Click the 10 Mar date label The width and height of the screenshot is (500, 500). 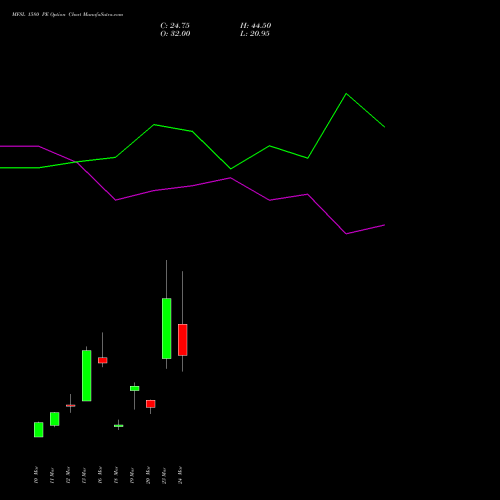(36, 475)
